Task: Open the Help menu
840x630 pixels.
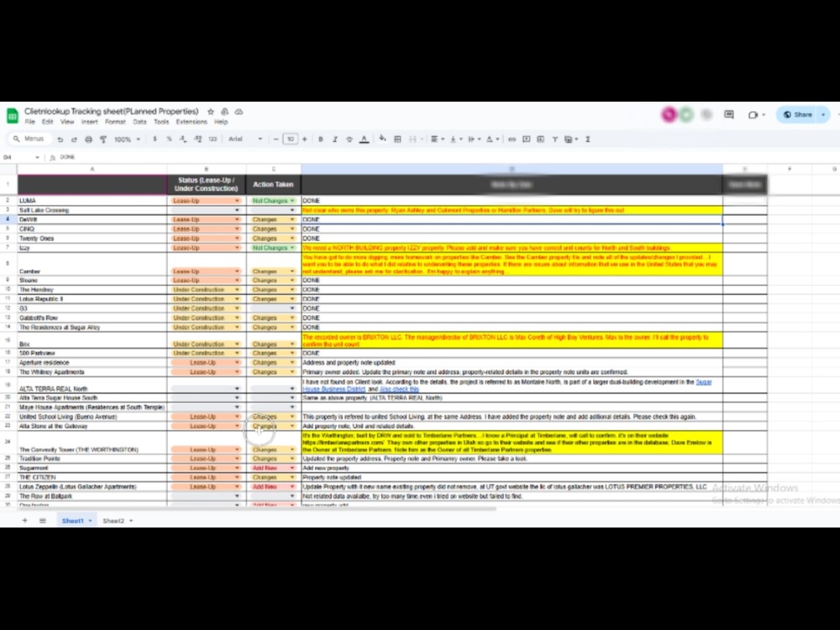Action: point(221,122)
